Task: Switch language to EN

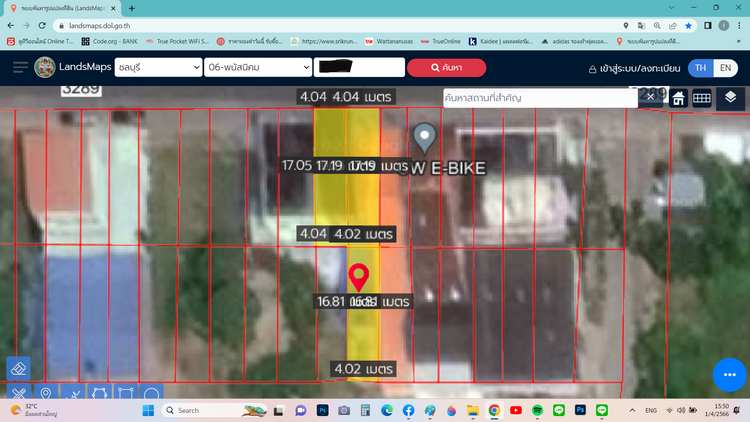Action: click(726, 67)
